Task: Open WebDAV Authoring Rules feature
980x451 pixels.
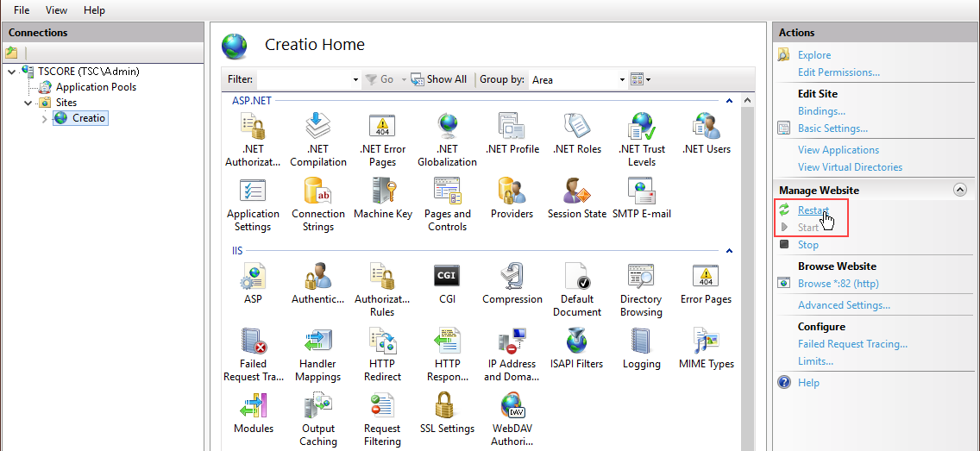Action: tap(512, 419)
